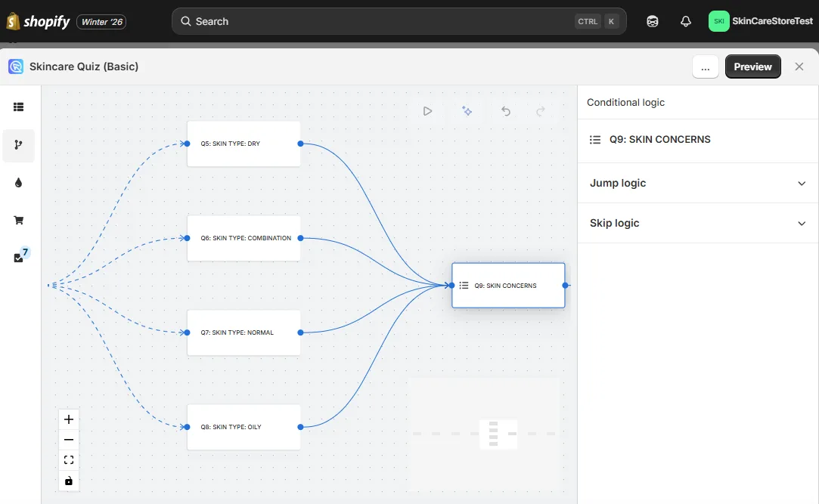819x504 pixels.
Task: Click the input handle of Q8 node
Action: 187,427
